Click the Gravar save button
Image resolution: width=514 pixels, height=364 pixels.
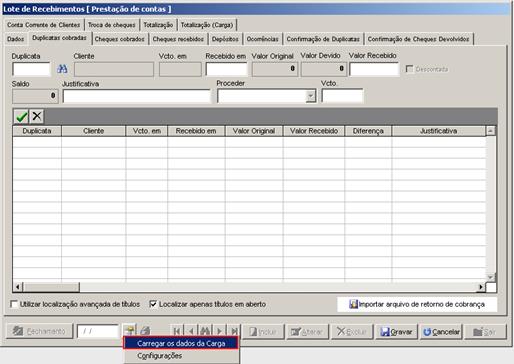coord(396,332)
